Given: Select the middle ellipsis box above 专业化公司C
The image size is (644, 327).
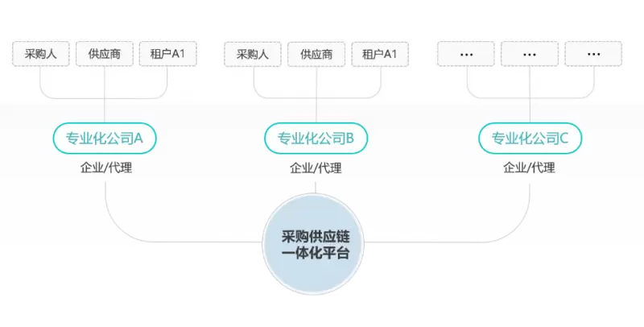Looking at the screenshot, I should point(530,54).
